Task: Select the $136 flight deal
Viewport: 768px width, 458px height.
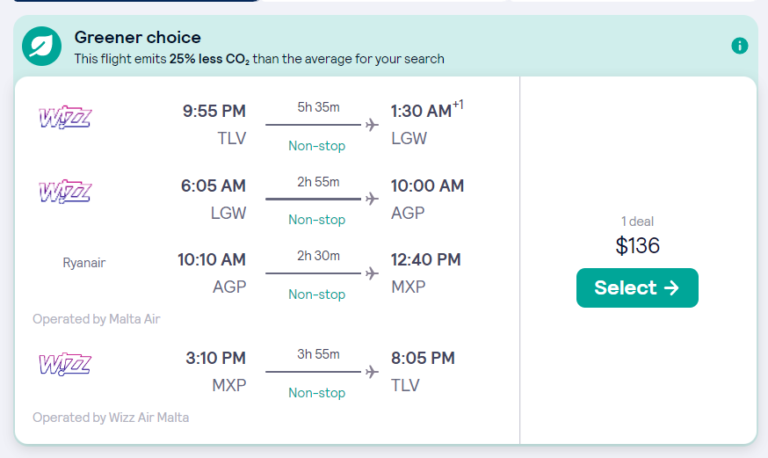Action: tap(637, 288)
